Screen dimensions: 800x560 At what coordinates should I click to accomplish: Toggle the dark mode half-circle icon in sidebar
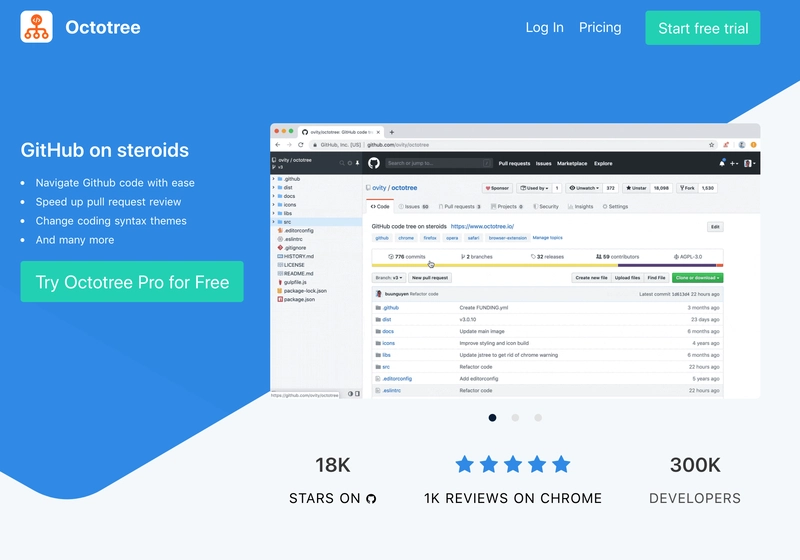click(351, 394)
